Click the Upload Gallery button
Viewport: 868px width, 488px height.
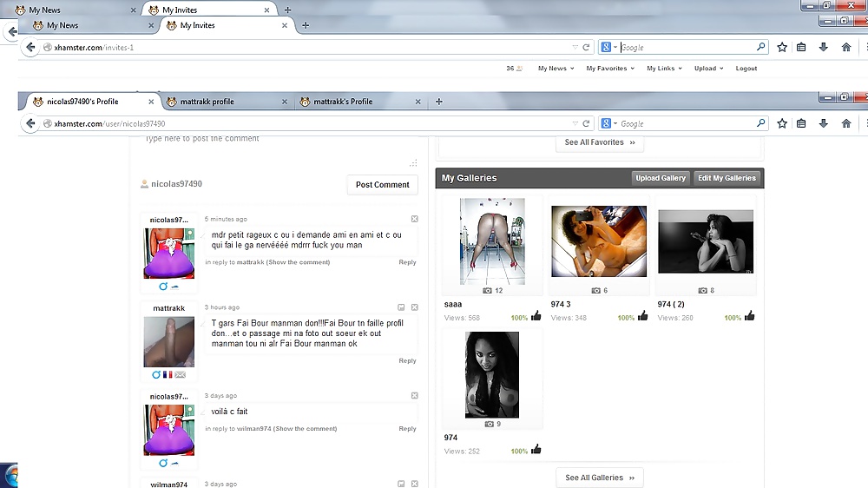661,178
